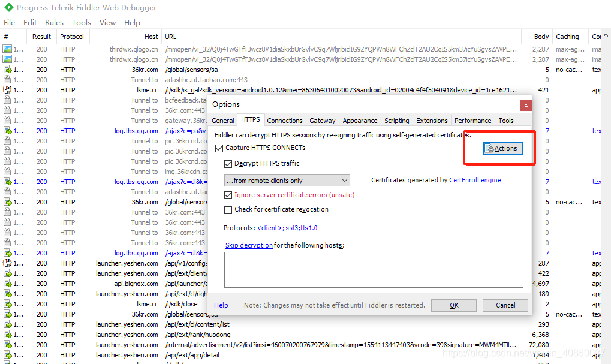Open the Help menu in the menu bar

tap(132, 23)
